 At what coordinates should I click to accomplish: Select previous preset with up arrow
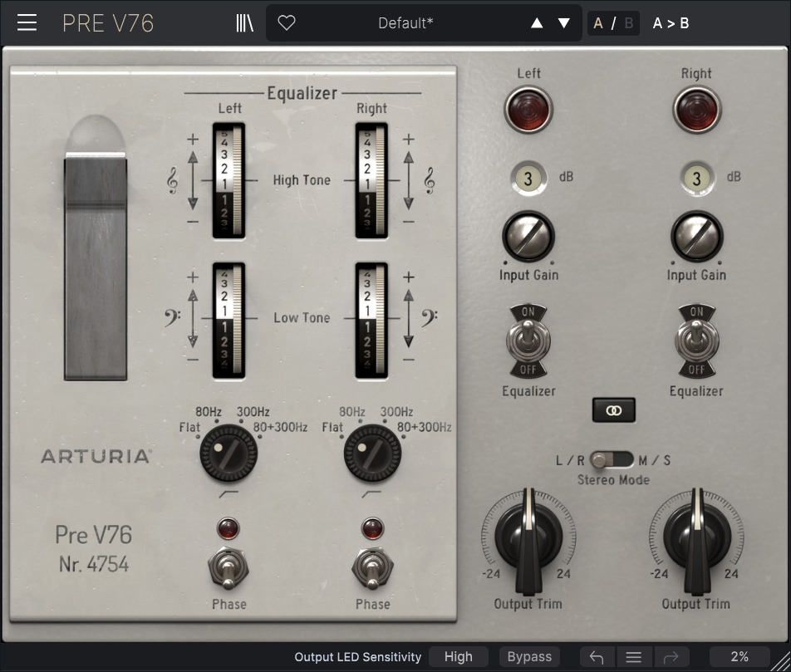(537, 23)
